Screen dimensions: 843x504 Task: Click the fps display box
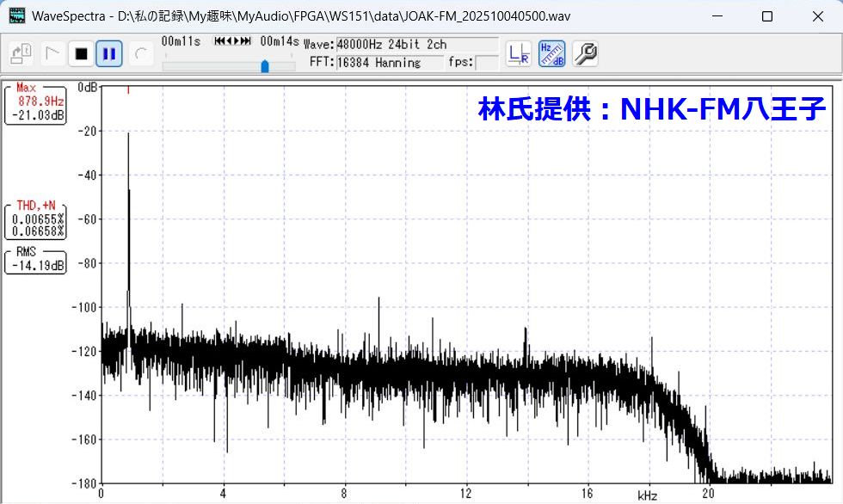(487, 63)
